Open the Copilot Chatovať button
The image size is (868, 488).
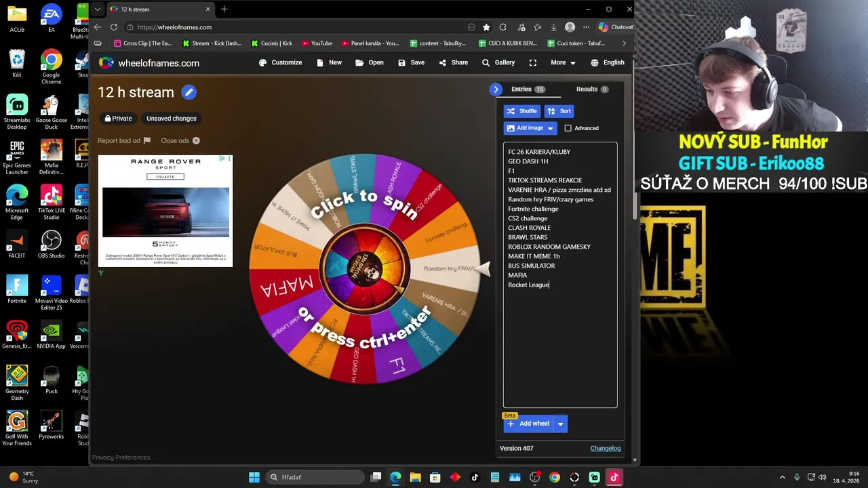[616, 27]
